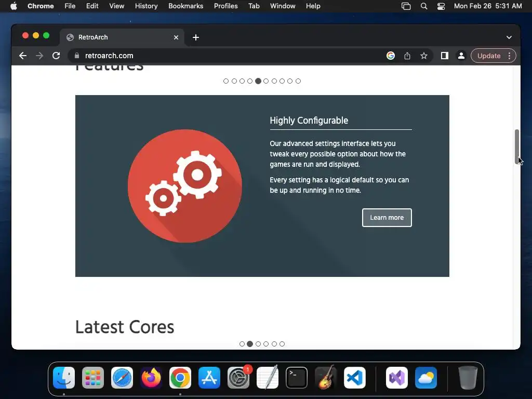Open the Google icon in address bar
The image size is (532, 399).
[x=391, y=56]
